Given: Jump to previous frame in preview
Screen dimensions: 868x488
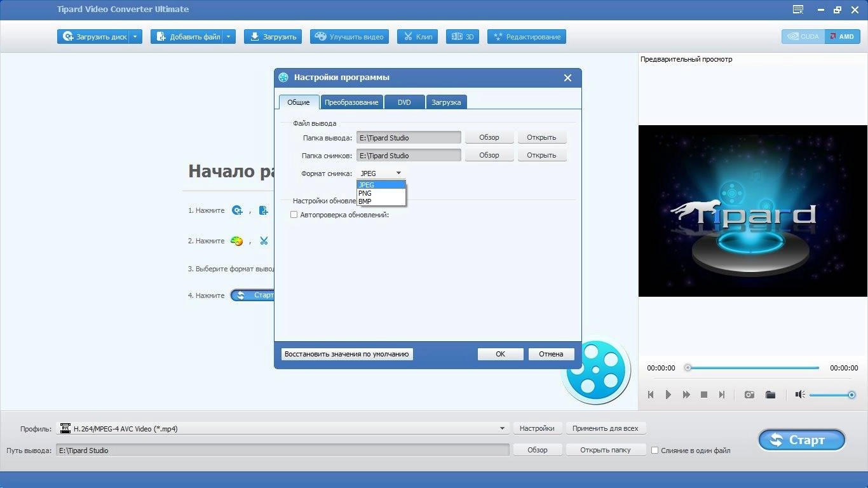Looking at the screenshot, I should point(651,395).
